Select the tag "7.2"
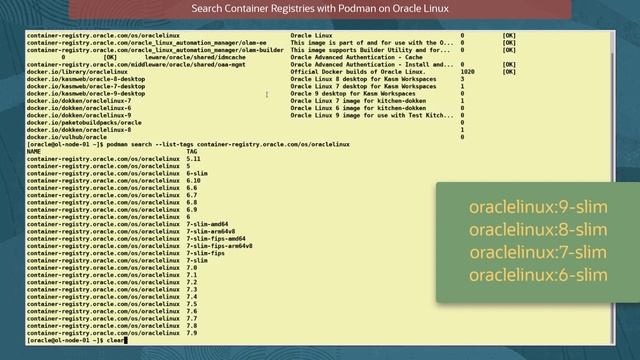 [x=192, y=282]
